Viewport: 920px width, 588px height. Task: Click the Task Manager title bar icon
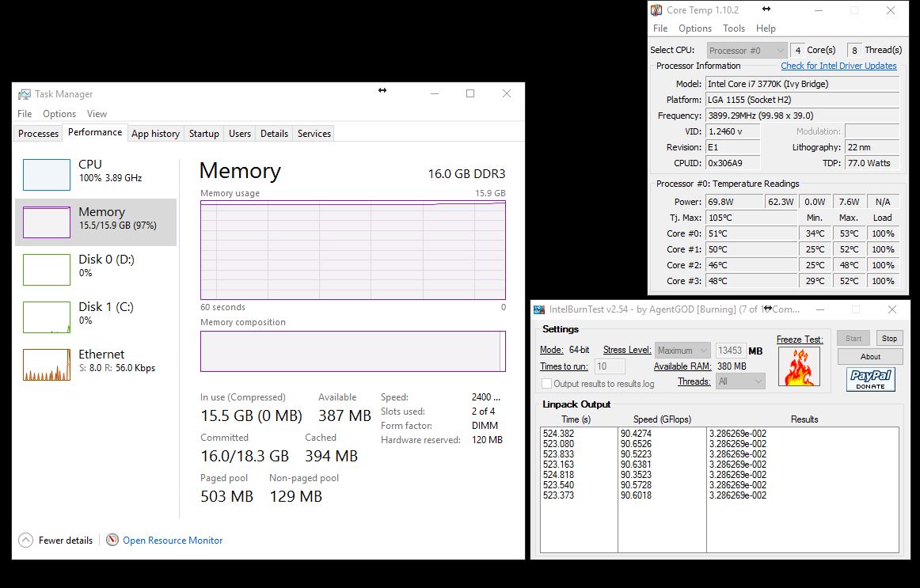click(x=24, y=94)
